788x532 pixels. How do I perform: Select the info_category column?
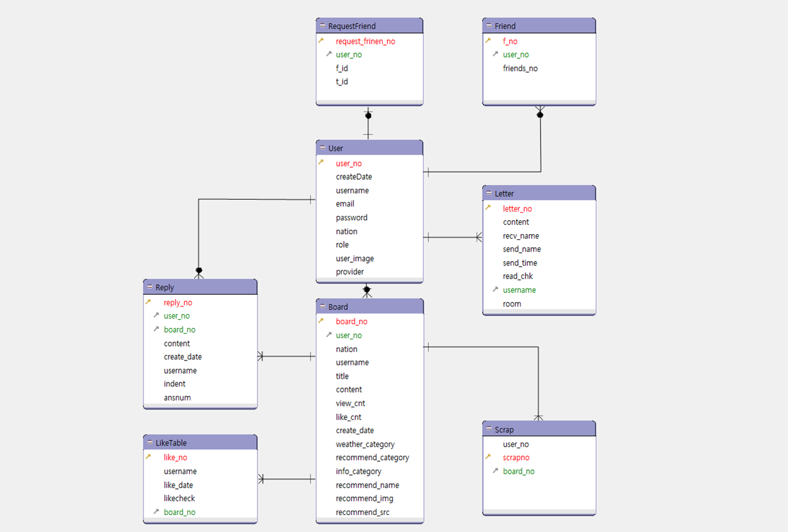coord(358,471)
